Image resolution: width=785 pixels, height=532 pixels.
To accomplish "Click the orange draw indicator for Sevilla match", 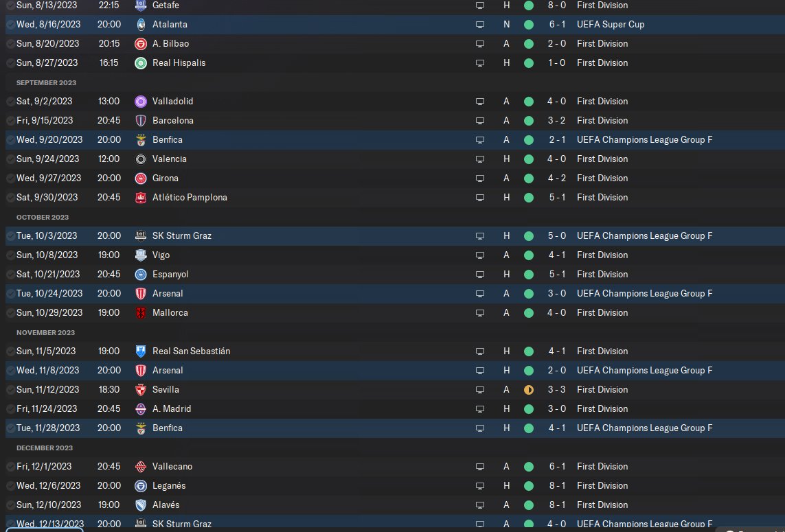I will click(x=528, y=389).
